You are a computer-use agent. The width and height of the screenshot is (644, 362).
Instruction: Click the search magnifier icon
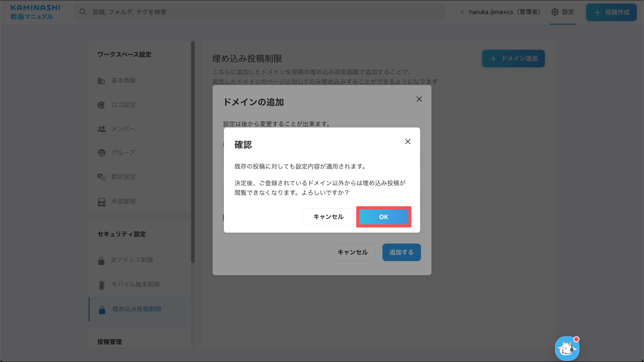[x=83, y=12]
